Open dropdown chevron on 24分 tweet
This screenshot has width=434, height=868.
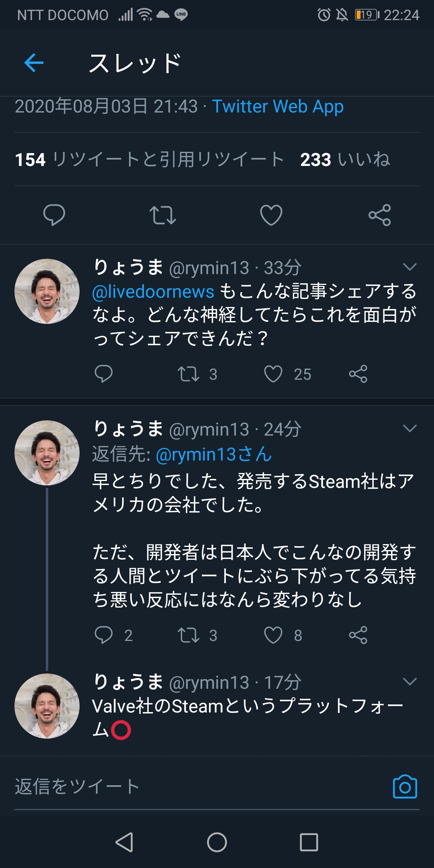409,428
